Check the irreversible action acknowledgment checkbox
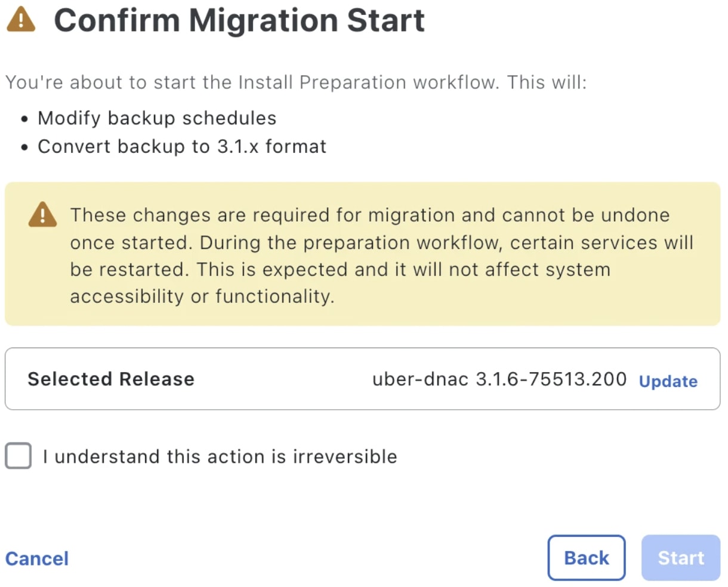 pyautogui.click(x=18, y=456)
